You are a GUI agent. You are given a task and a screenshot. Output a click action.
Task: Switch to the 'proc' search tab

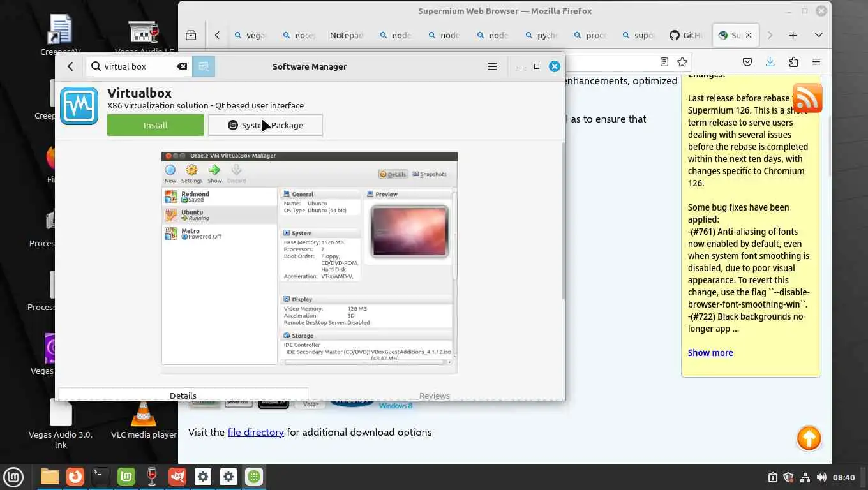pos(590,35)
